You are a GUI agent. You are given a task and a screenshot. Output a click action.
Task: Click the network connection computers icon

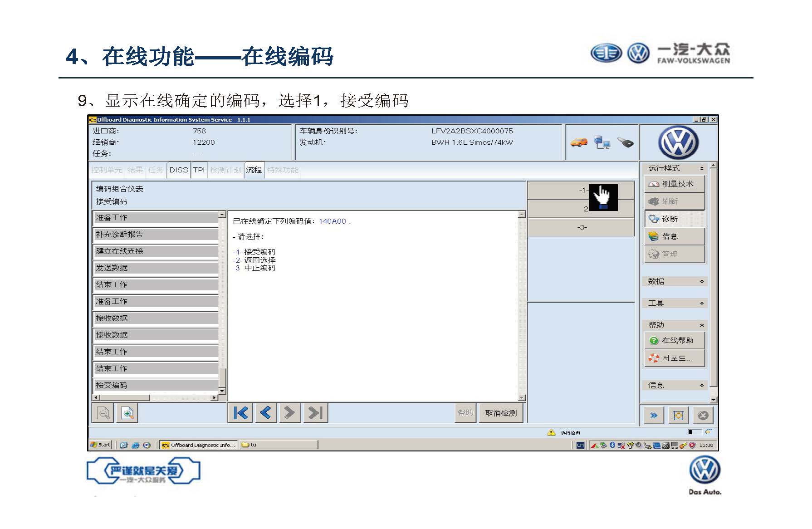pos(602,142)
